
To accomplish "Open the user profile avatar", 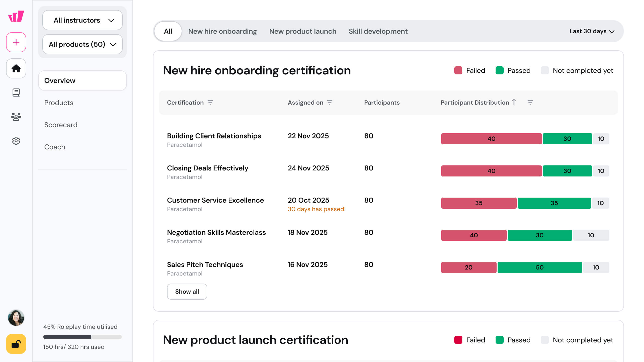I will (x=16, y=318).
